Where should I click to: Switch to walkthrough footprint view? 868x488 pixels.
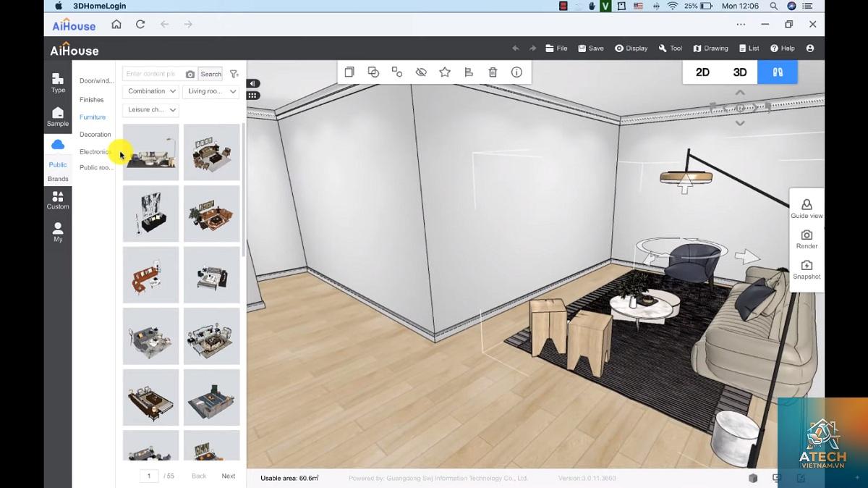pyautogui.click(x=778, y=72)
